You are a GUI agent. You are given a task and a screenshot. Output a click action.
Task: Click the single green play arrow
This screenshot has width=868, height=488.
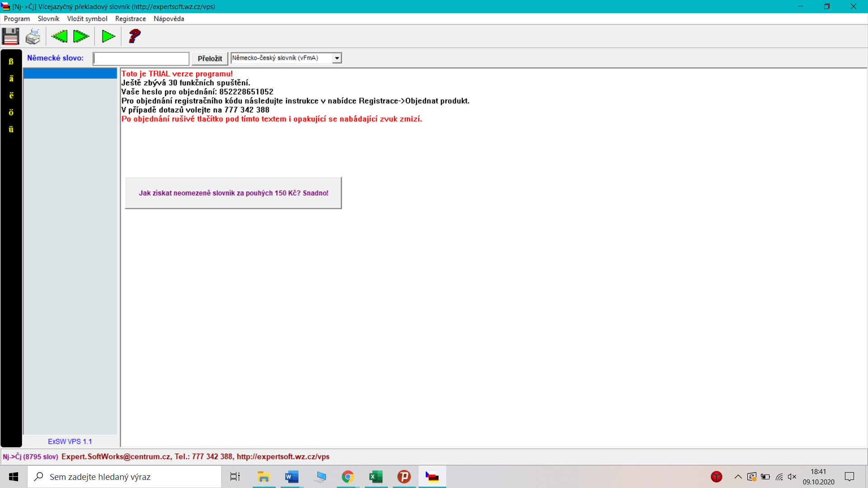(108, 36)
